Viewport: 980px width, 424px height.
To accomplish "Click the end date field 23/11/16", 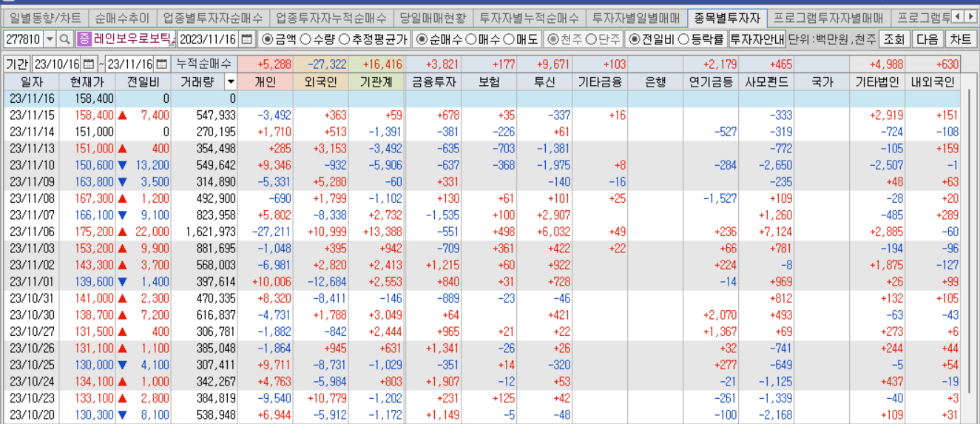I will coord(130,64).
